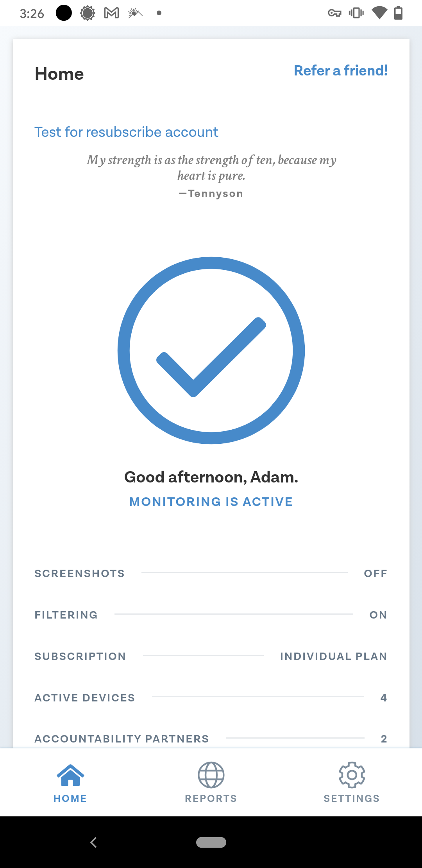Tap the Android back arrow

pos(93,842)
